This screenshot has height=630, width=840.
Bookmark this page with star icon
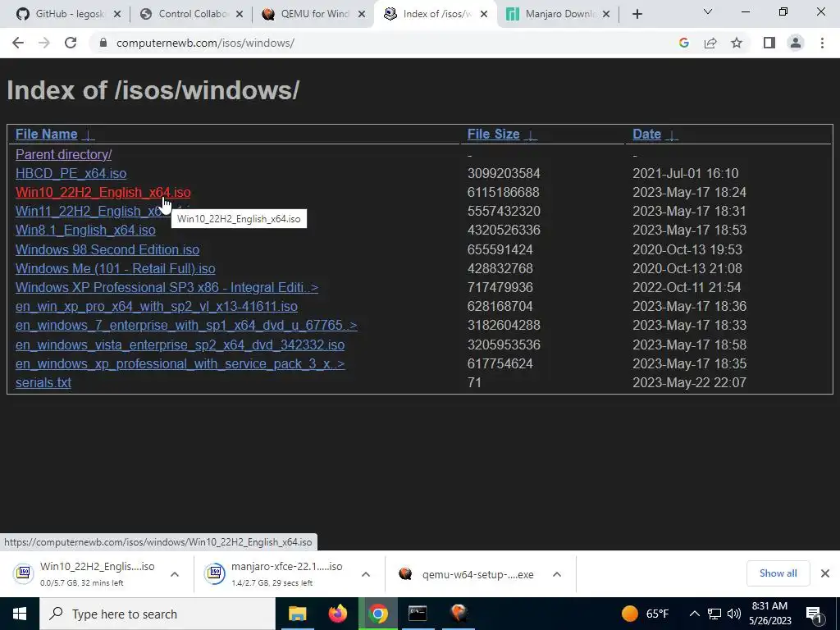tap(737, 43)
